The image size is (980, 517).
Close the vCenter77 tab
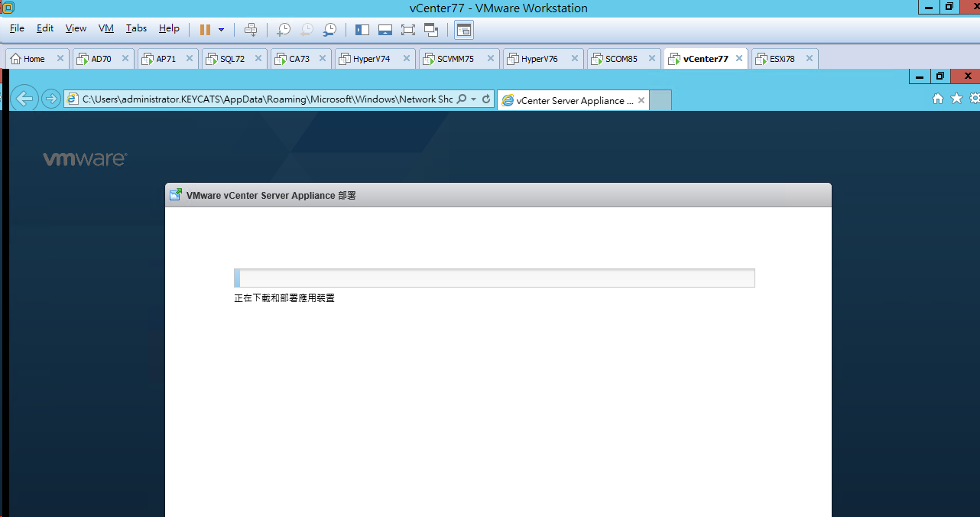(739, 58)
